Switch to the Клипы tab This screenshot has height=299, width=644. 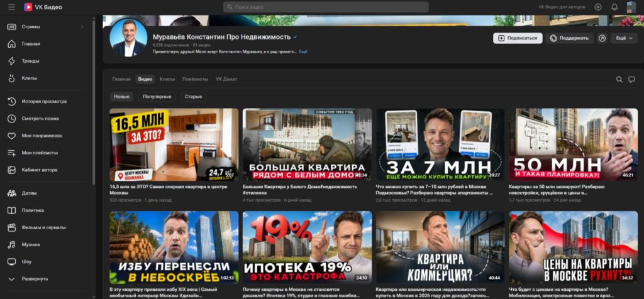[x=167, y=79]
